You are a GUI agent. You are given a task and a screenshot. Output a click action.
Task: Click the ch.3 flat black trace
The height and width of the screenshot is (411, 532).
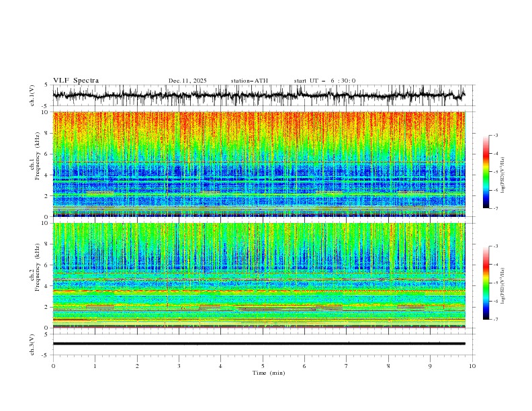click(x=259, y=344)
